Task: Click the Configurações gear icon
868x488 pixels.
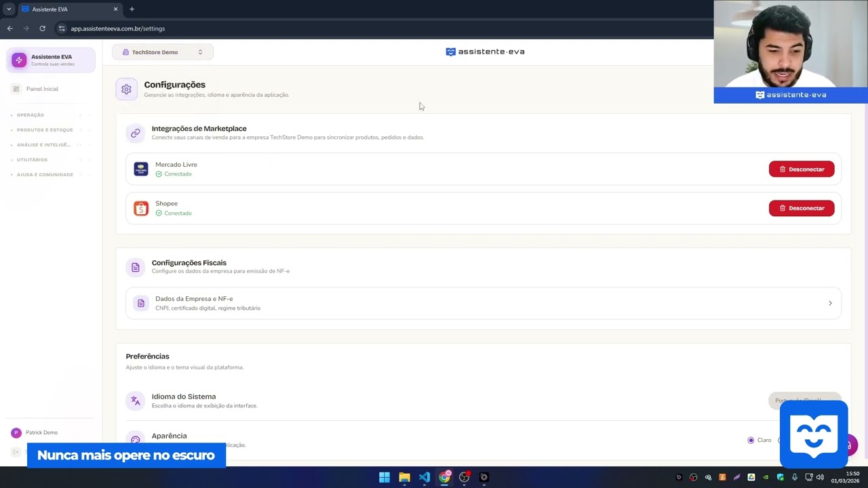Action: pos(126,89)
